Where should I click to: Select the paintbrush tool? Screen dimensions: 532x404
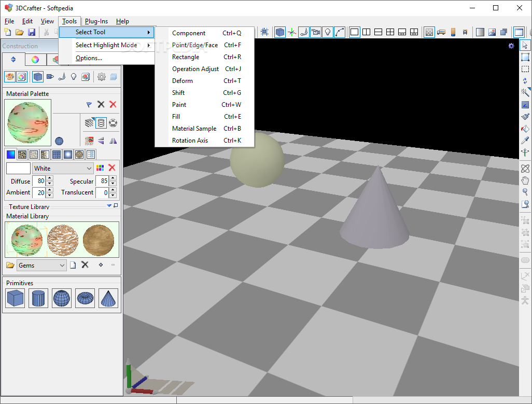525,117
